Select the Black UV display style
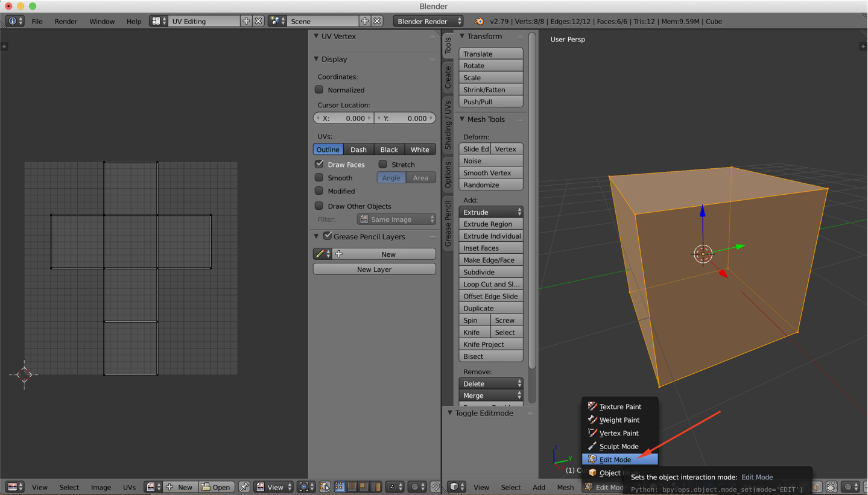868x495 pixels. point(389,150)
